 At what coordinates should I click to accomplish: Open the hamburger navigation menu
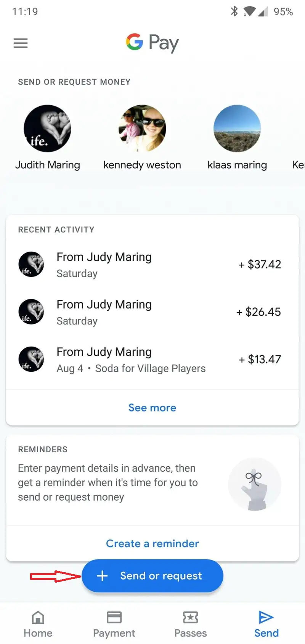pos(21,43)
